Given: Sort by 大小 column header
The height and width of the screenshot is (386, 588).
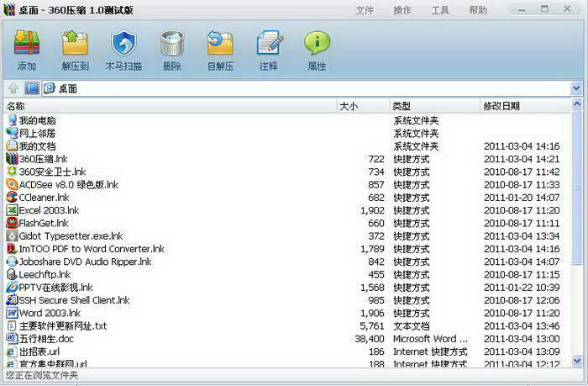Looking at the screenshot, I should (363, 106).
